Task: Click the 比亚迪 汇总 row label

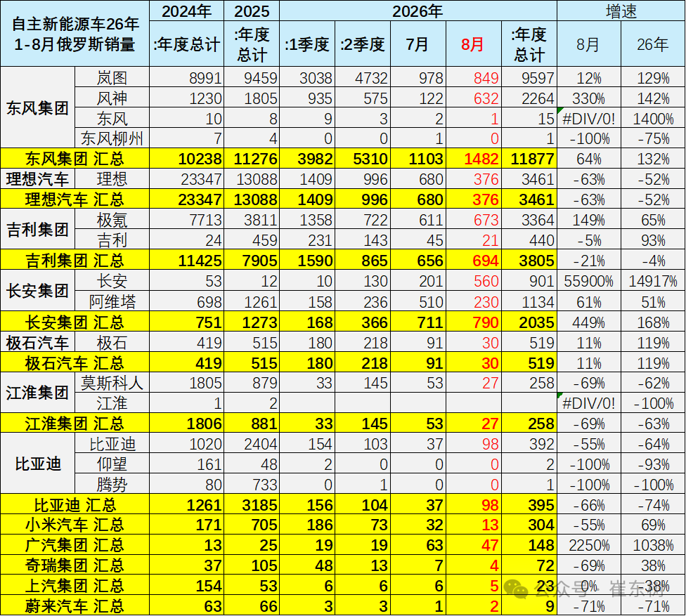Action: click(x=75, y=504)
